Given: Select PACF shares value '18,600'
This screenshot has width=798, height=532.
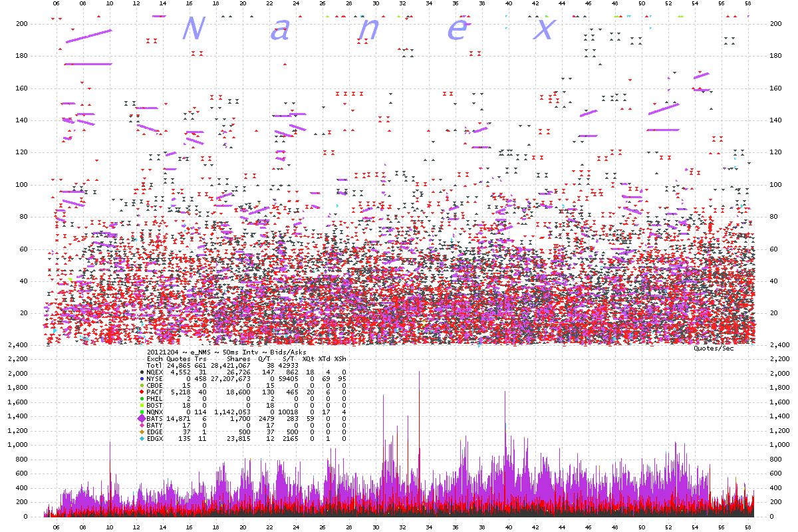Looking at the screenshot, I should [239, 392].
